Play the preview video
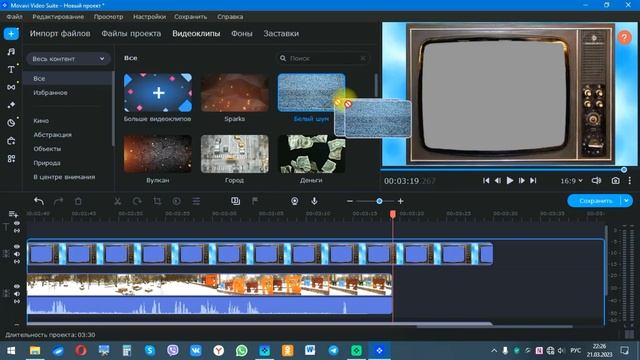 click(510, 180)
